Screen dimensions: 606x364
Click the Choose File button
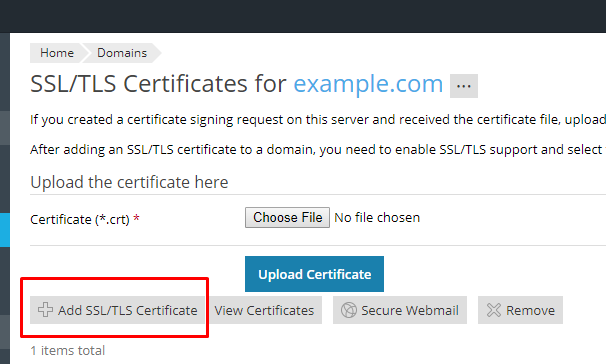point(287,218)
